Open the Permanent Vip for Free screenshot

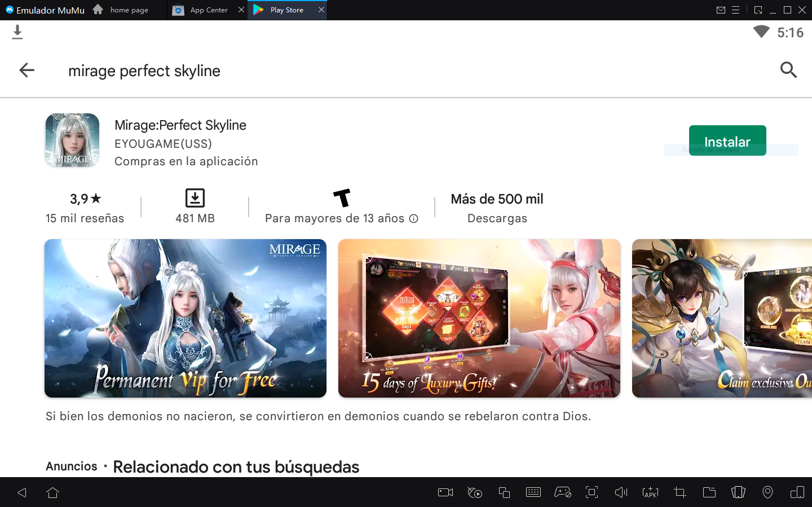[x=185, y=318]
